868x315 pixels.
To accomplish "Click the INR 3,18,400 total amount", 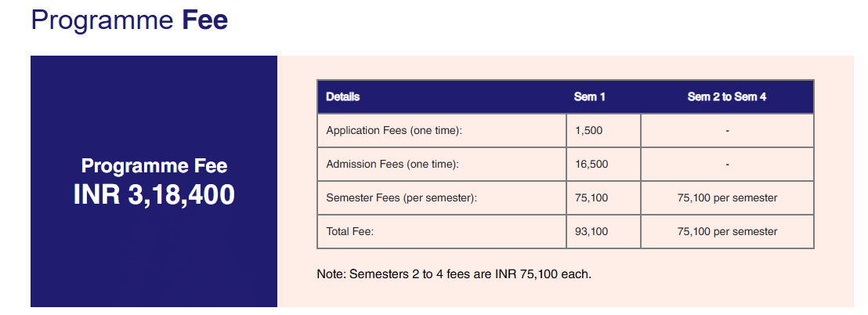I will (x=154, y=194).
